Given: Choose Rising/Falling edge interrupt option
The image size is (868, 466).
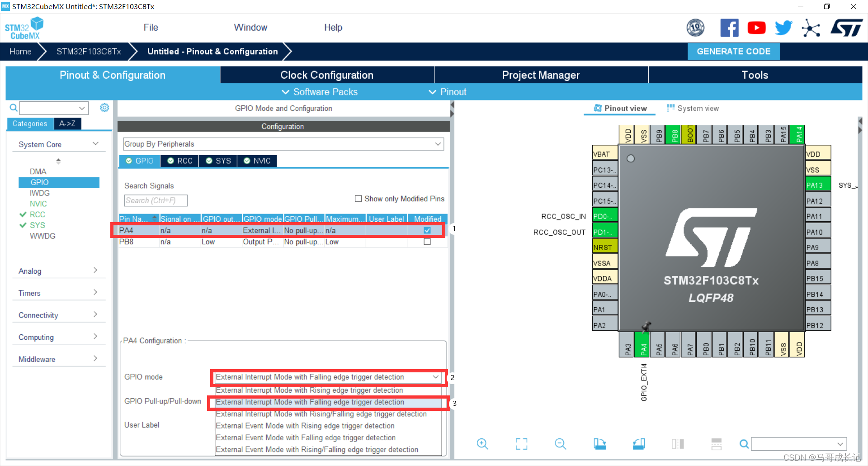Looking at the screenshot, I should tap(328, 414).
